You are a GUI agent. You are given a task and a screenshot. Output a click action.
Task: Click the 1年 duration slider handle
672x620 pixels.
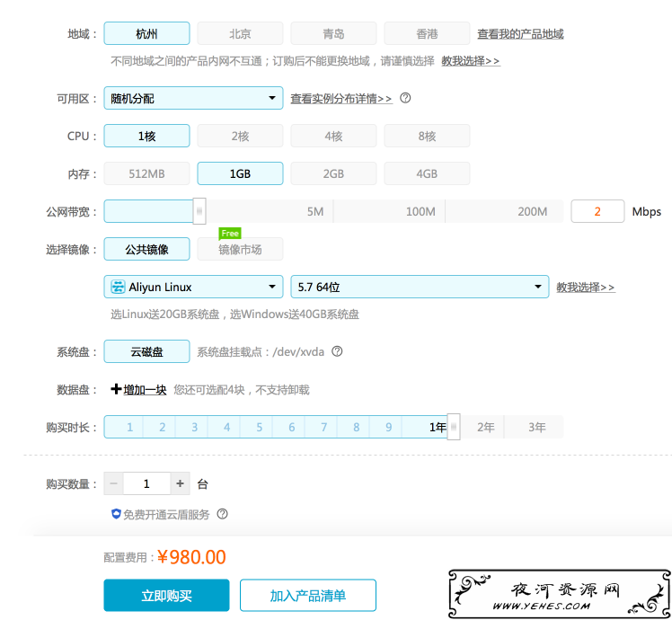tap(454, 427)
